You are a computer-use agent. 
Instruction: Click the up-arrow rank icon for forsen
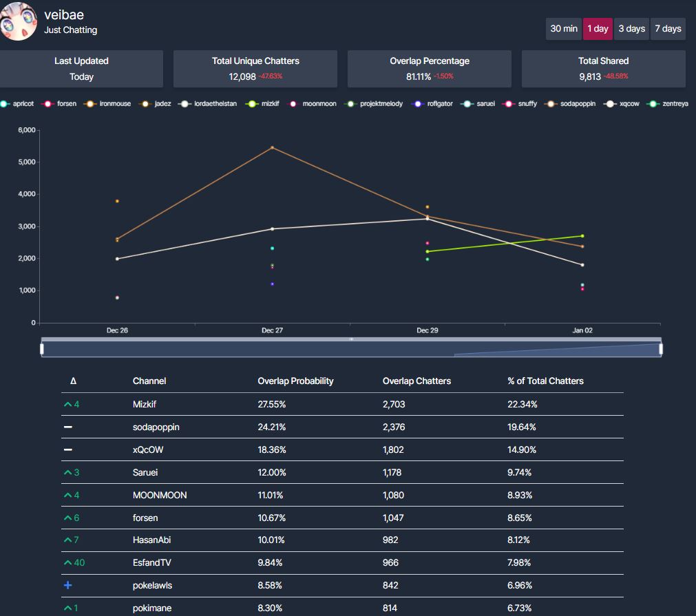click(68, 518)
